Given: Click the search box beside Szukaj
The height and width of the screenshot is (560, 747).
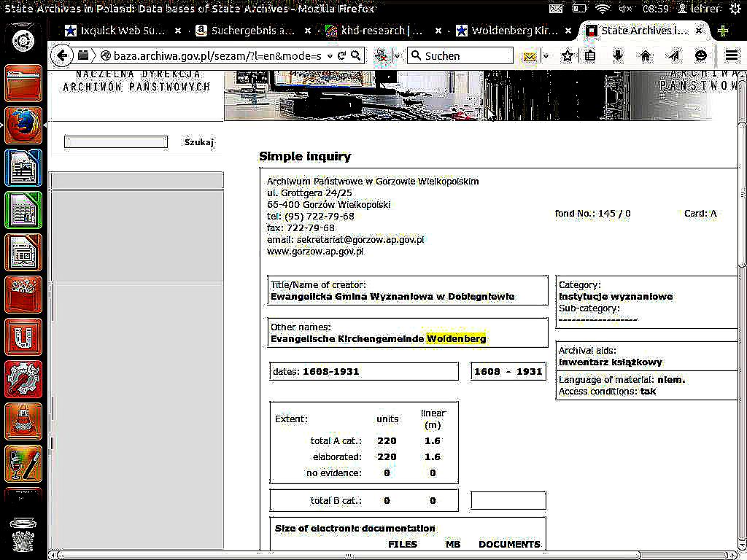Looking at the screenshot, I should click(116, 142).
